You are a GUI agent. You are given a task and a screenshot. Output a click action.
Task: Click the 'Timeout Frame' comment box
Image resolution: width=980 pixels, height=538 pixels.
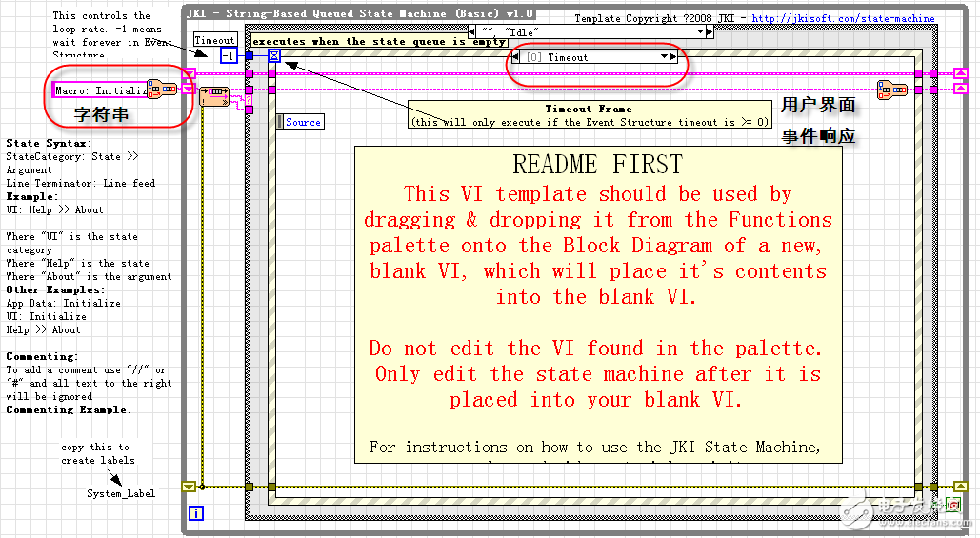(589, 115)
